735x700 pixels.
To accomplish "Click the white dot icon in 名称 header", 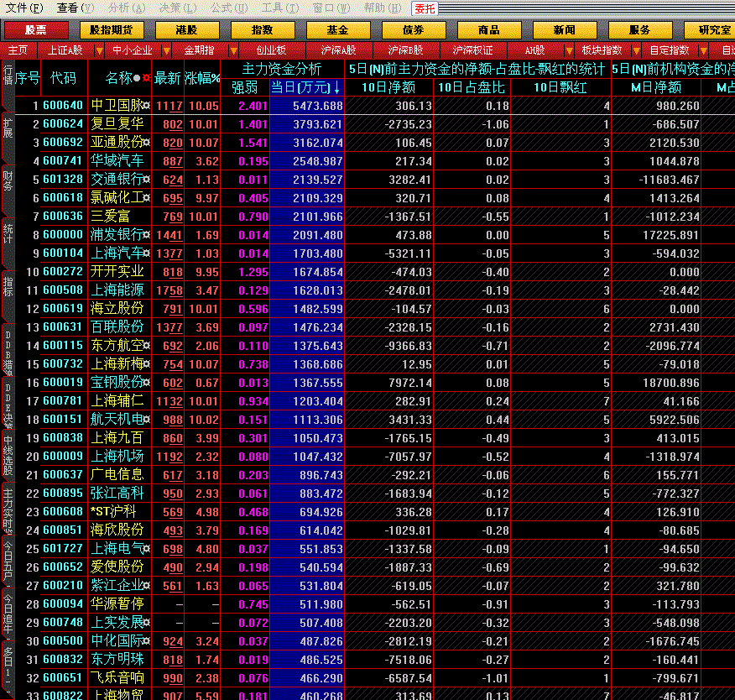I will tap(137, 78).
